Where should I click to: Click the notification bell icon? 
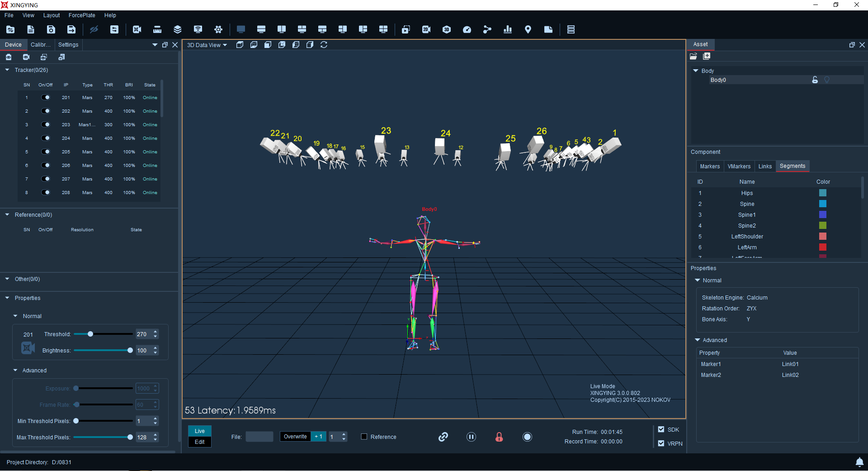tap(859, 462)
